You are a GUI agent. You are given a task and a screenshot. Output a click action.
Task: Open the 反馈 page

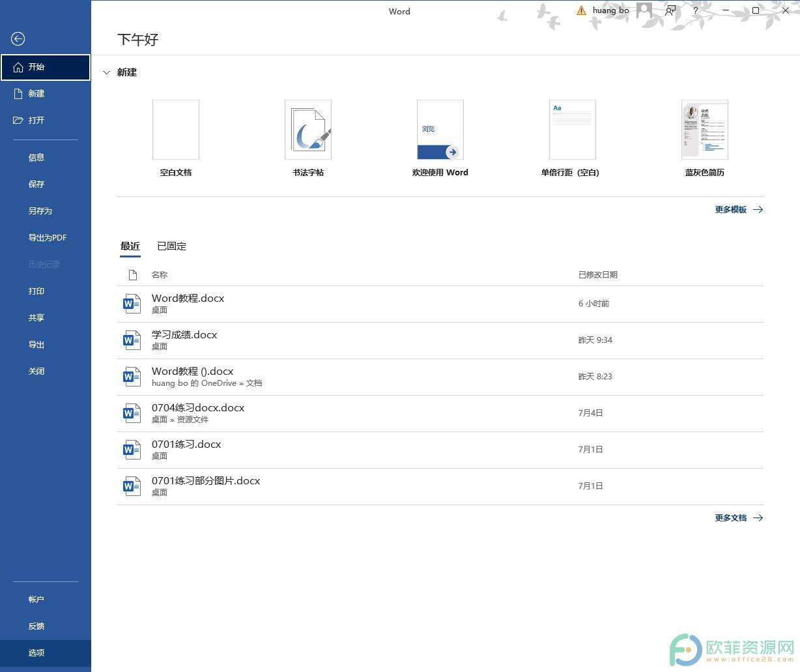pyautogui.click(x=46, y=626)
